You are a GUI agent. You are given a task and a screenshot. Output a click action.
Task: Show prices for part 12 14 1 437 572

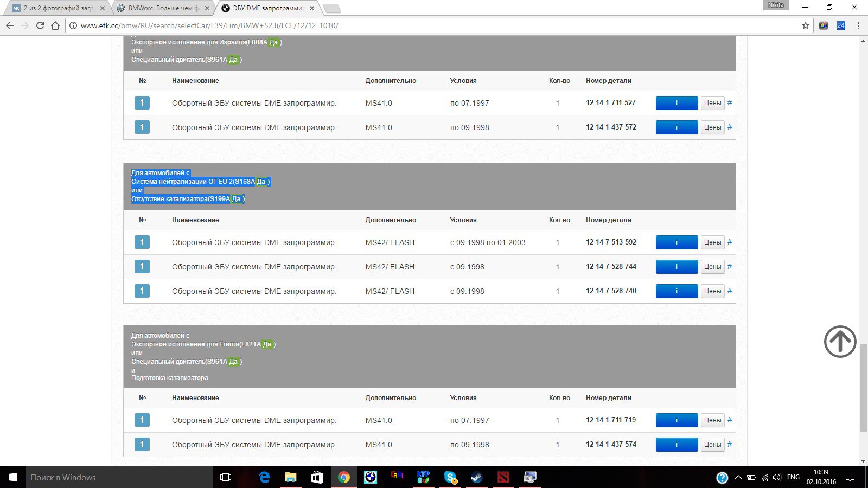[712, 127]
